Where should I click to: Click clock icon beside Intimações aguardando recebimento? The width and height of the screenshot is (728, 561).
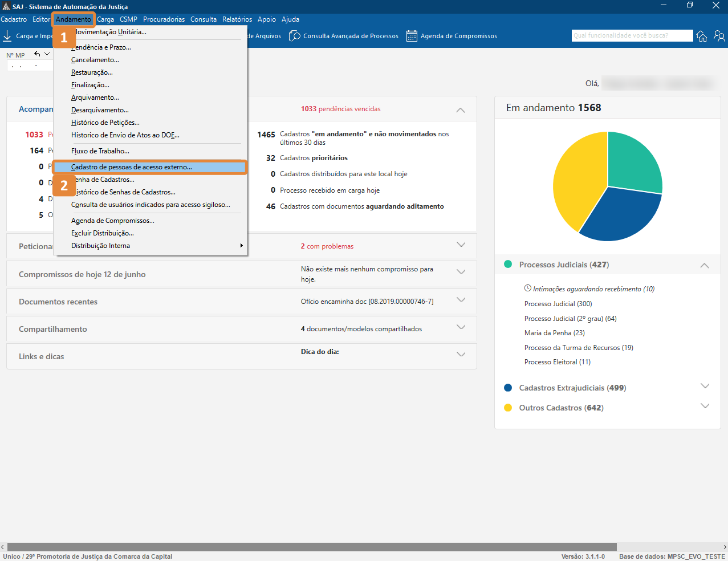click(528, 288)
